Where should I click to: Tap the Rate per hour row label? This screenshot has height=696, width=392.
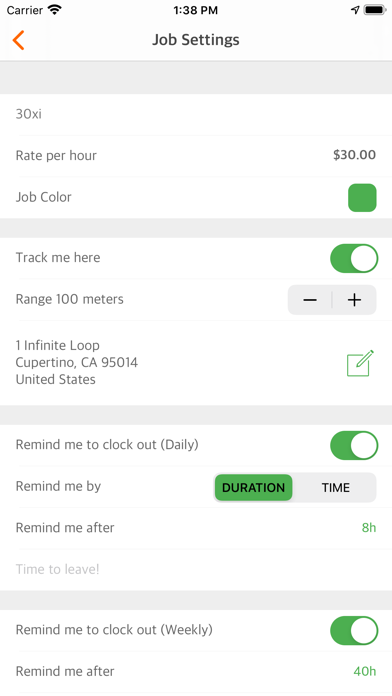click(x=56, y=156)
